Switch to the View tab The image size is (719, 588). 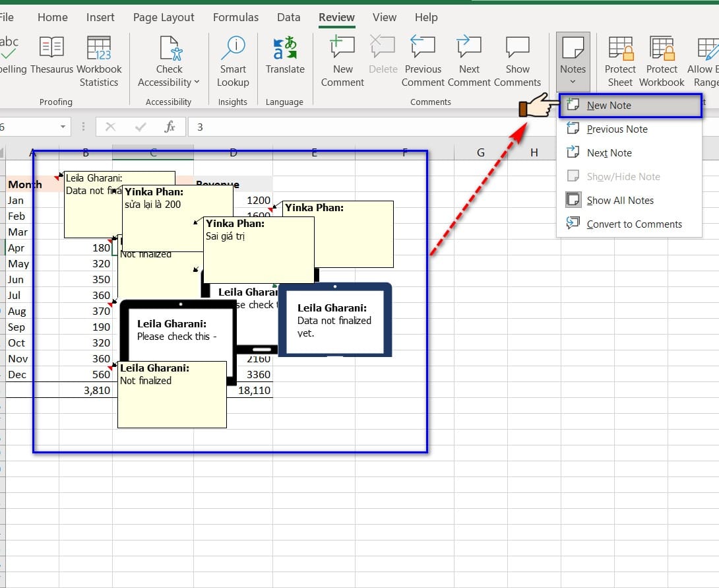[x=385, y=17]
